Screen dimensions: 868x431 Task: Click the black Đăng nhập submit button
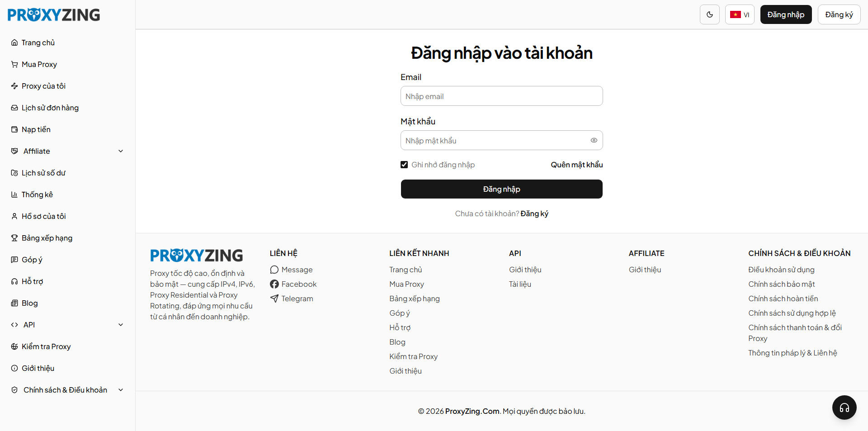click(x=501, y=189)
